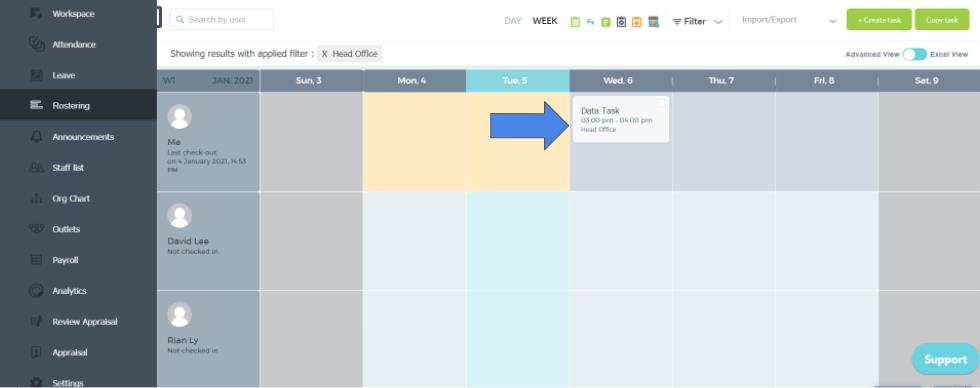The image size is (980, 388).
Task: Click the orange clipboard toolbar icon
Action: click(636, 22)
